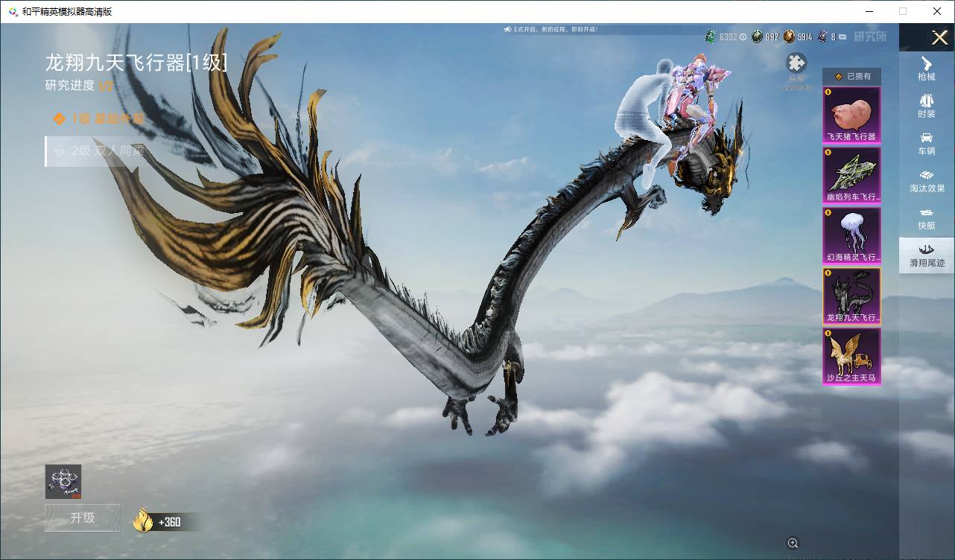Close the research lab screen with X

click(939, 37)
